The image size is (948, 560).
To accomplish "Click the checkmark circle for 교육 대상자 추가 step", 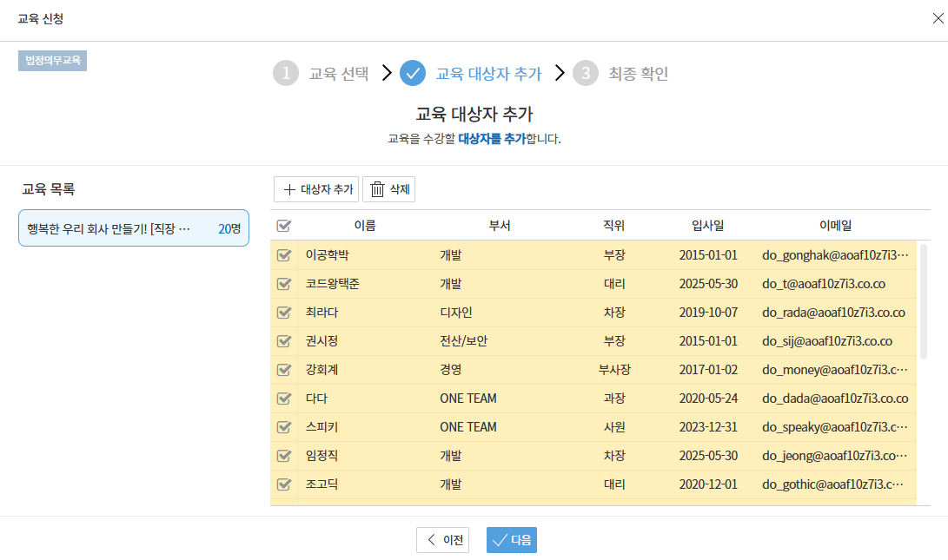I will click(413, 74).
